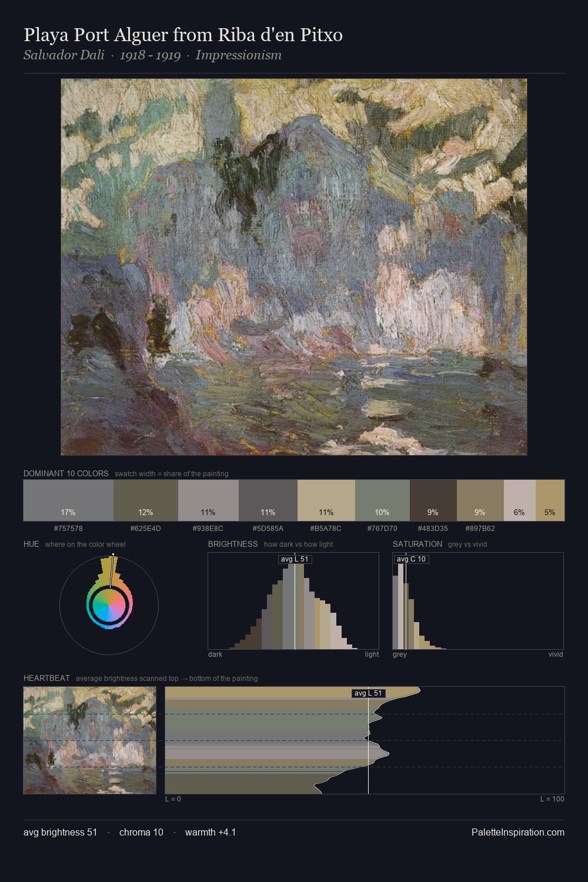588x882 pixels.
Task: Click the footer chroma 10 text
Action: (141, 832)
